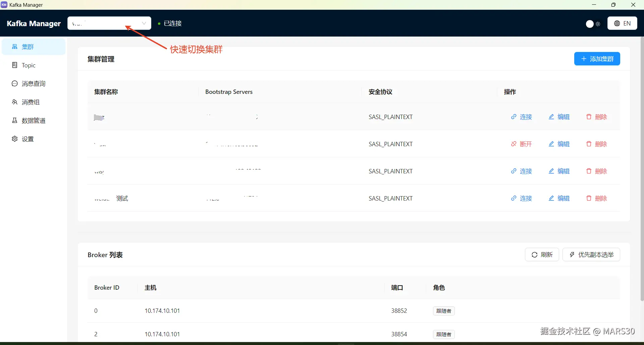The image size is (644, 345).
Task: Click the 跟随者 tag for port 38854
Action: coord(444,334)
